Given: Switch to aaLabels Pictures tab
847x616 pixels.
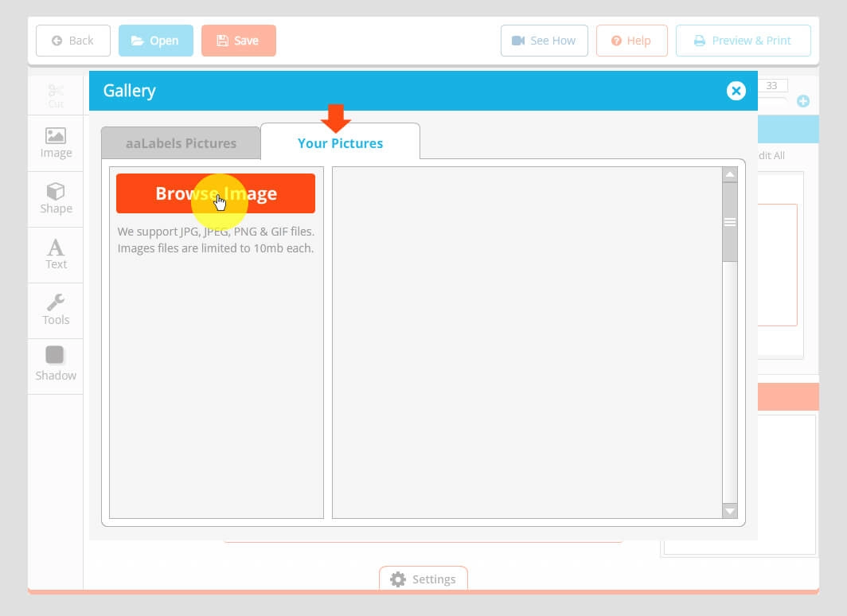Looking at the screenshot, I should [x=181, y=143].
